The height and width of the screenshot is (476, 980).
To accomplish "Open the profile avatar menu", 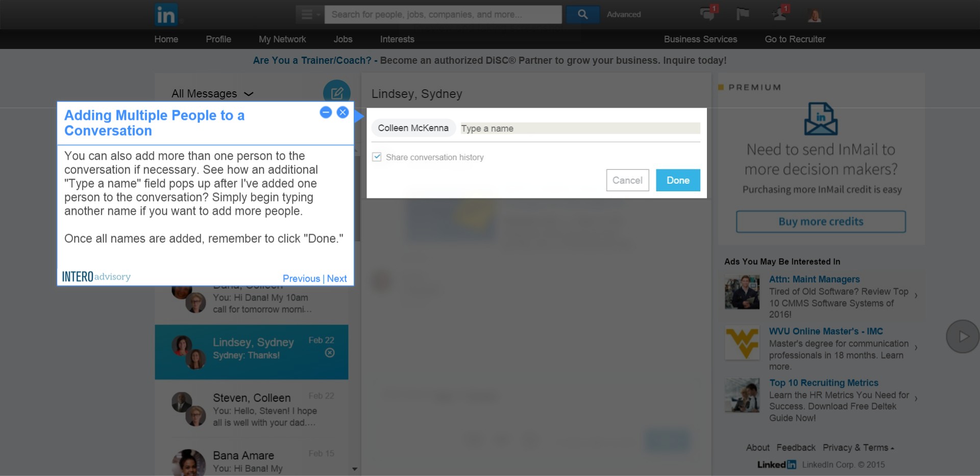I will [x=815, y=15].
